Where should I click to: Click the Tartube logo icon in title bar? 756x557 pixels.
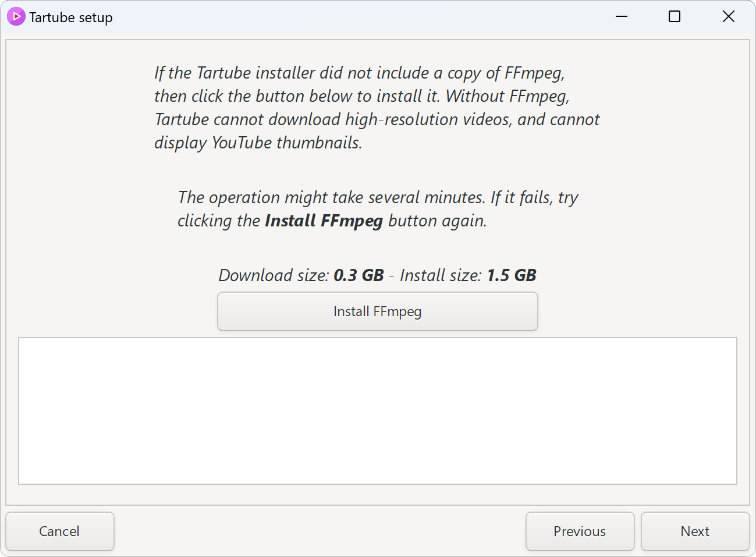pyautogui.click(x=16, y=17)
